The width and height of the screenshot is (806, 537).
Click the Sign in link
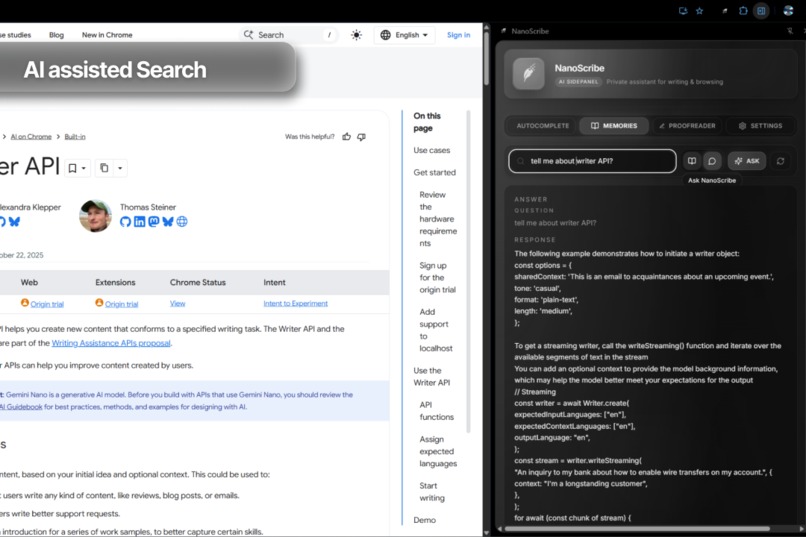pyautogui.click(x=459, y=35)
